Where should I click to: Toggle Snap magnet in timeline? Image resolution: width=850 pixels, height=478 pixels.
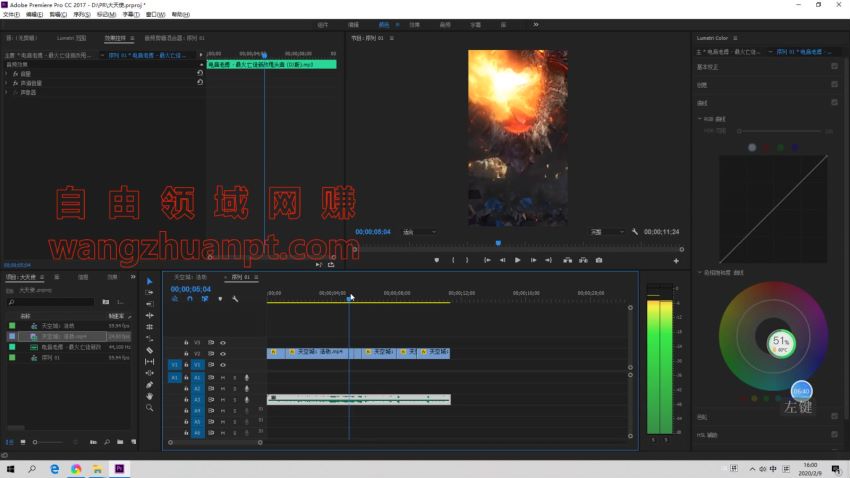click(190, 299)
